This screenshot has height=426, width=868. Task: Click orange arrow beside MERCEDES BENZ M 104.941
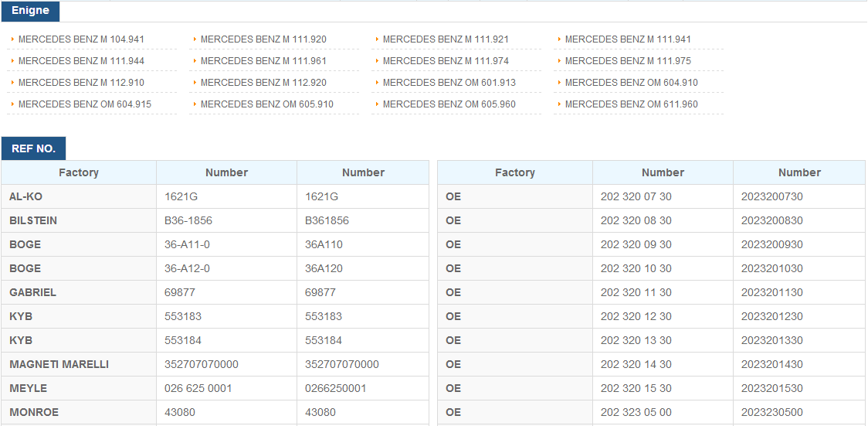tap(12, 39)
